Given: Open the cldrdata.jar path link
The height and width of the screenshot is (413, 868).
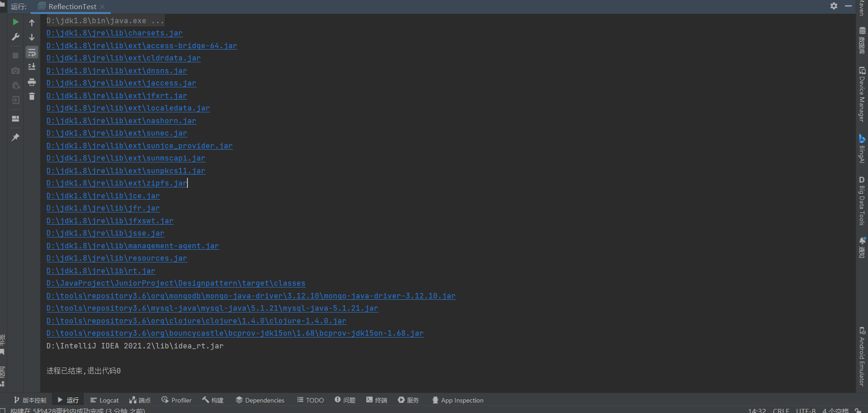Looking at the screenshot, I should pyautogui.click(x=123, y=58).
